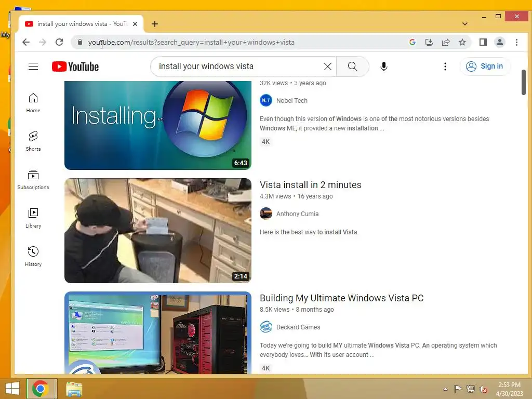532x399 pixels.
Task: Open Subscriptions from the sidebar
Action: [33, 180]
